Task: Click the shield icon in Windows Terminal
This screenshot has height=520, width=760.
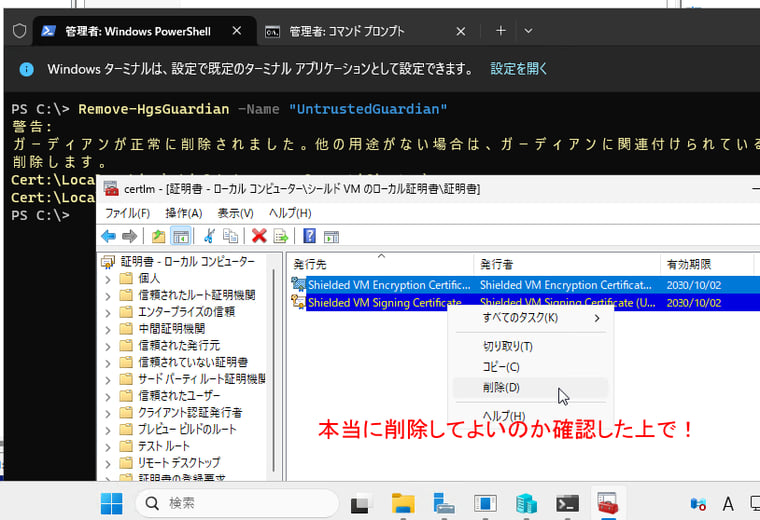Action: click(19, 31)
